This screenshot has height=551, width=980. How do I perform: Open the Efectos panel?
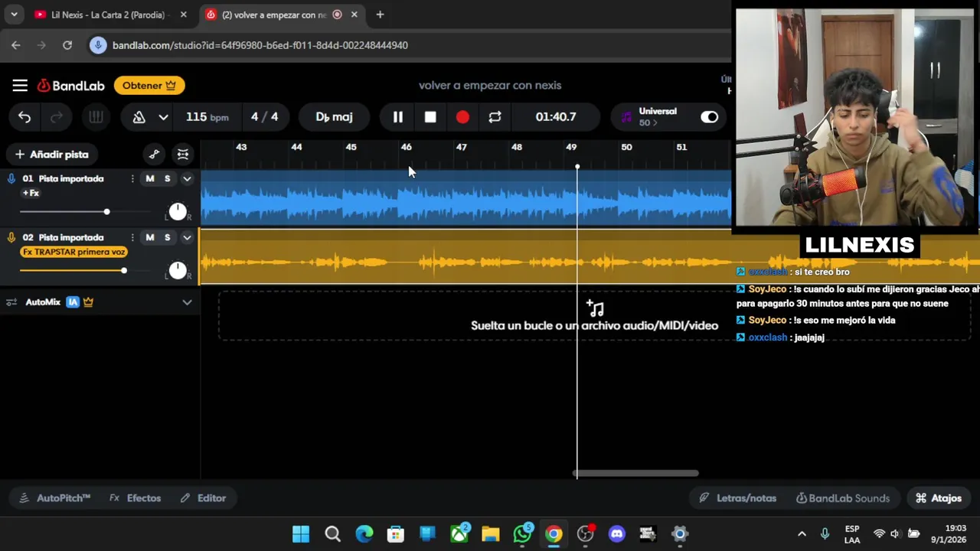pos(136,498)
